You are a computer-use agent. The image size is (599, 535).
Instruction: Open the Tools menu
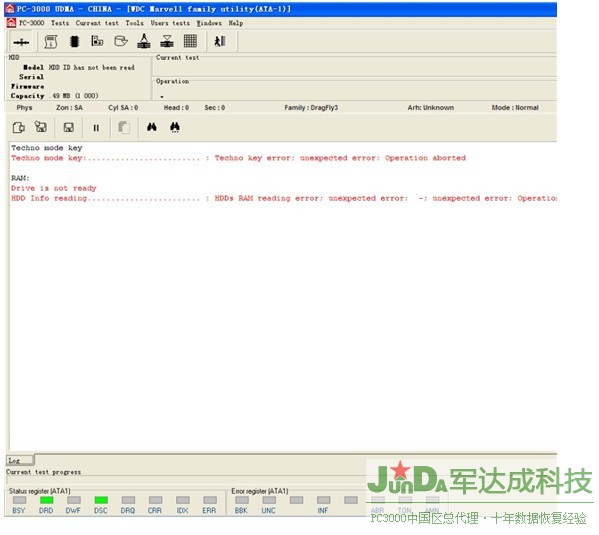(x=134, y=23)
